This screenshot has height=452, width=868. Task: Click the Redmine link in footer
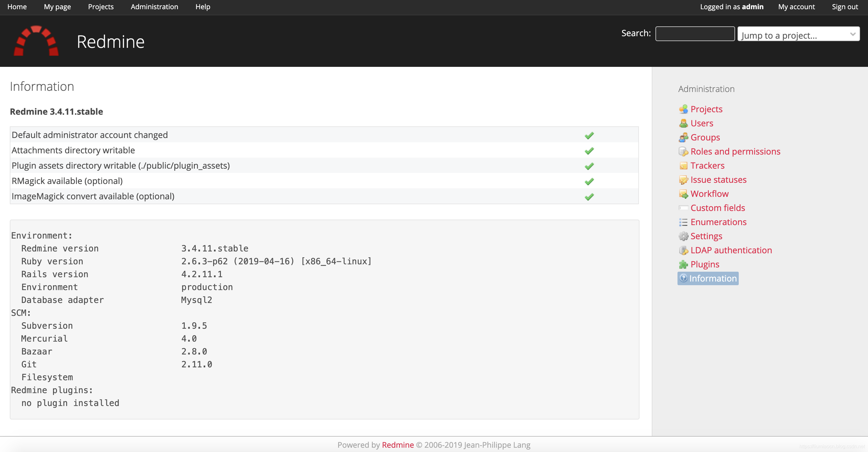click(x=398, y=445)
